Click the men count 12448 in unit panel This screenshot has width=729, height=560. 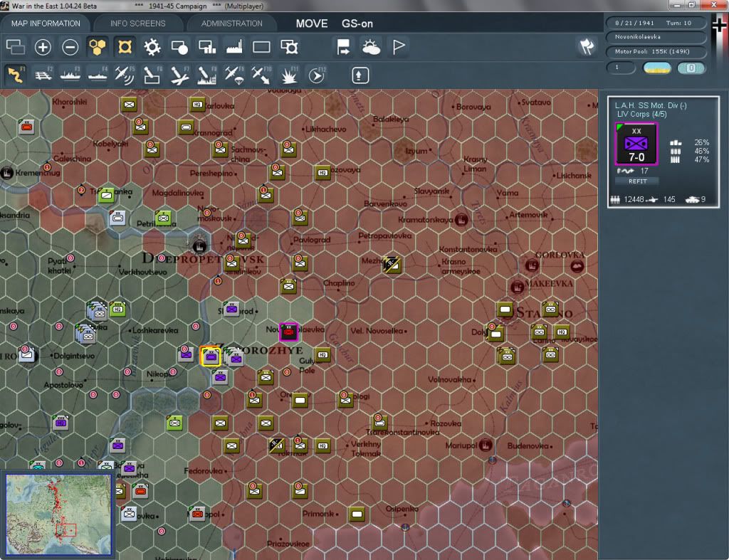[x=634, y=199]
